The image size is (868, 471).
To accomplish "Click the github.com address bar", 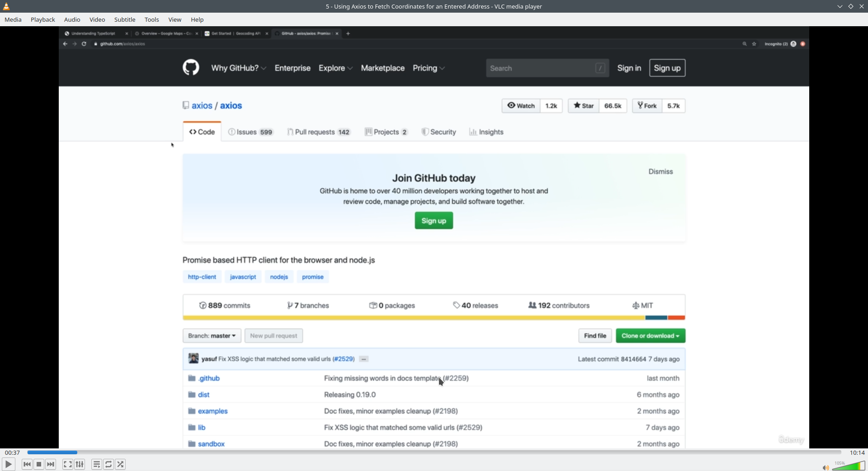I will (416, 44).
